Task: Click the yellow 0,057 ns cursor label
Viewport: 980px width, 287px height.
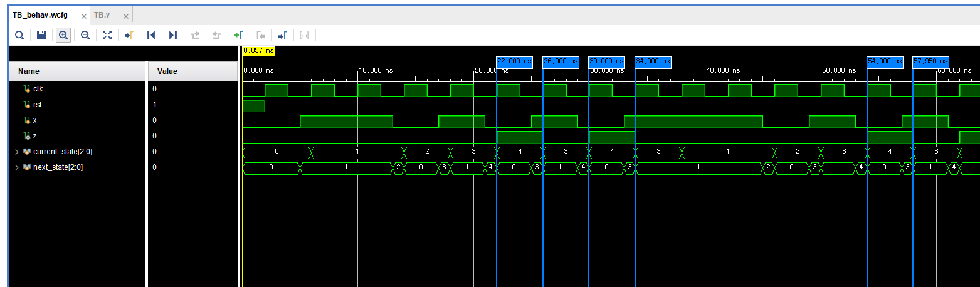Action: (x=259, y=50)
